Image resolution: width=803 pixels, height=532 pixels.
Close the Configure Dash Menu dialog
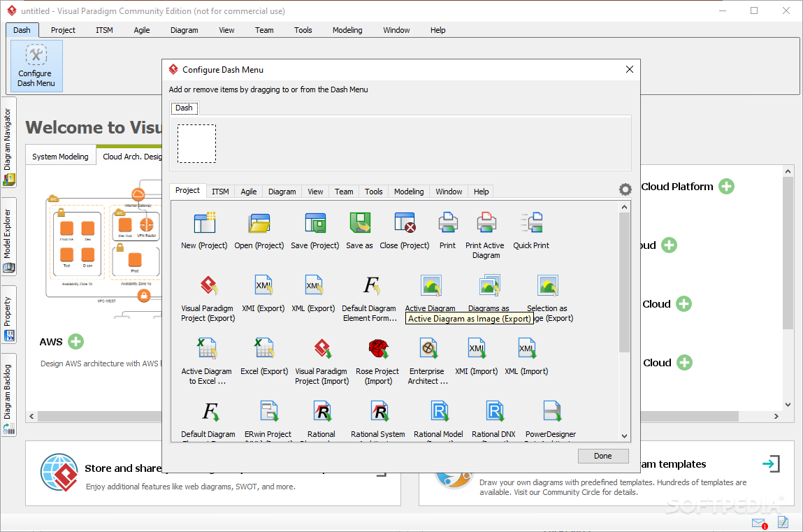tap(630, 69)
